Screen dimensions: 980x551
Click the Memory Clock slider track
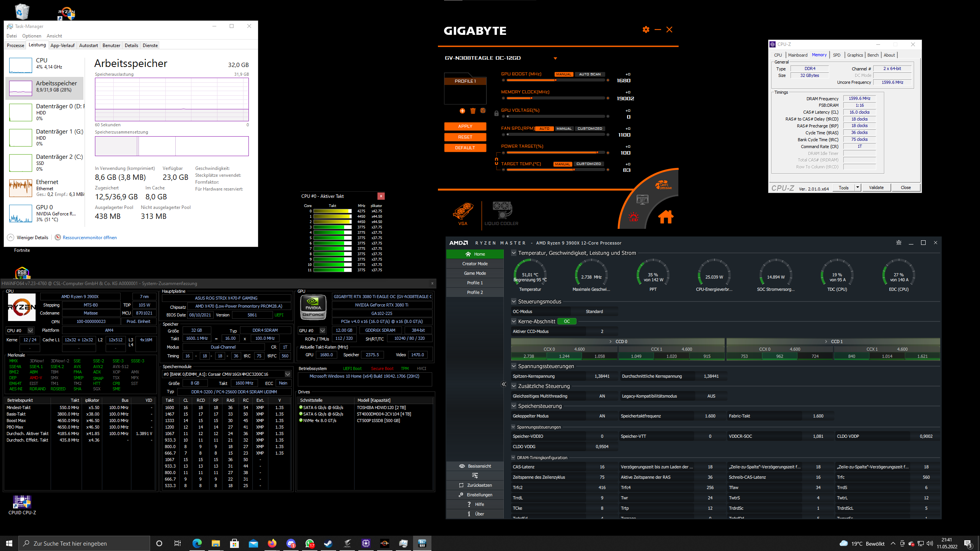[555, 98]
